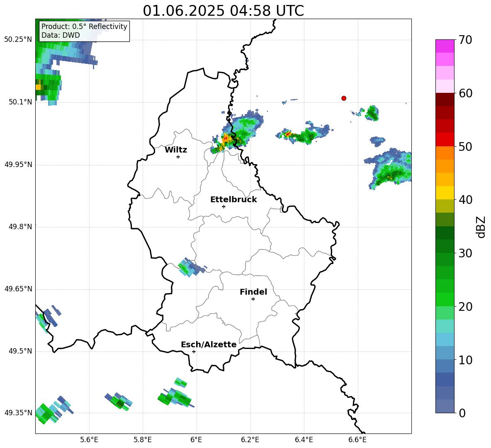
Task: Click the 49.95°N latitude label
Action: tap(18, 165)
